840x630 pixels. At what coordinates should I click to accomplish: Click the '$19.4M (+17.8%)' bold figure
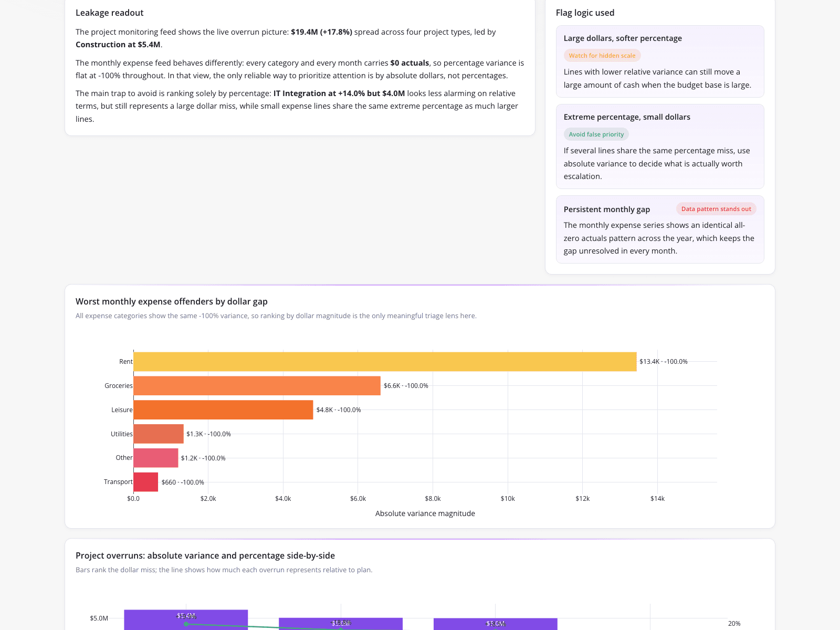(321, 32)
